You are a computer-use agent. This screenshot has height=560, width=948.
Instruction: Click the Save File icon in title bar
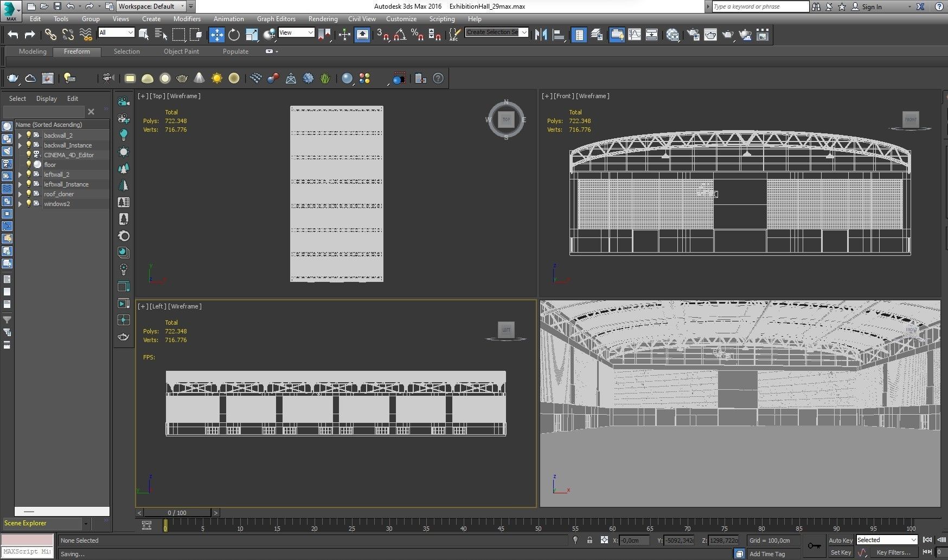pyautogui.click(x=57, y=7)
